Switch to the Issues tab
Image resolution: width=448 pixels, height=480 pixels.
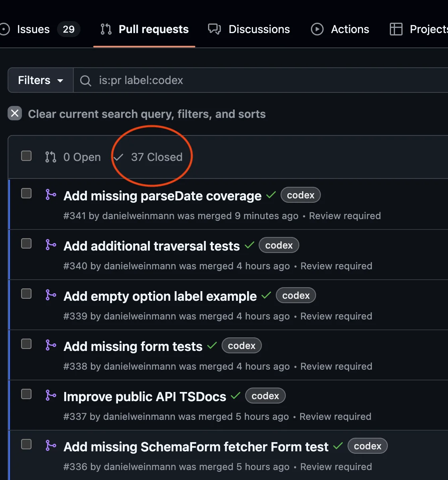33,29
